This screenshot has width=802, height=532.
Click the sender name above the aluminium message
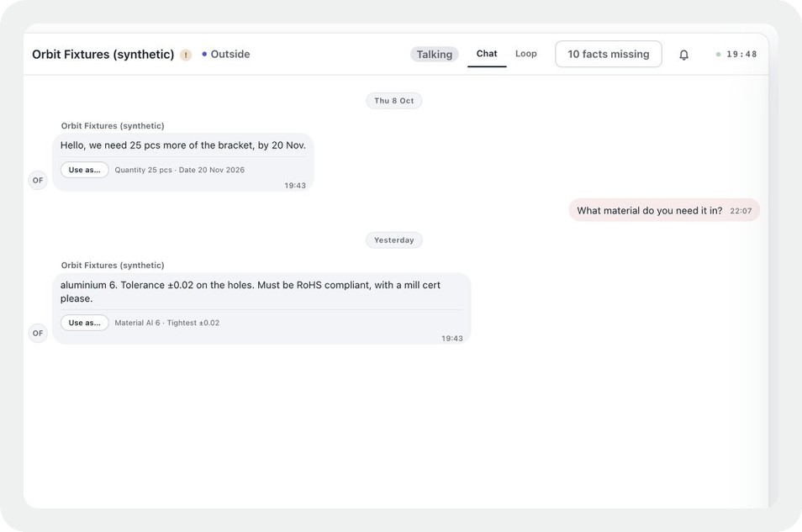[113, 266]
